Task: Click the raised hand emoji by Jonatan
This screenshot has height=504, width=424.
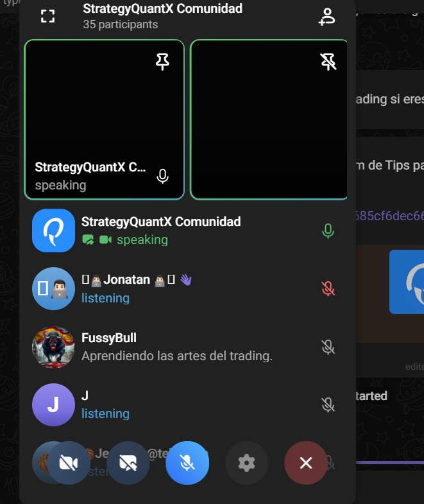Action: pos(185,280)
